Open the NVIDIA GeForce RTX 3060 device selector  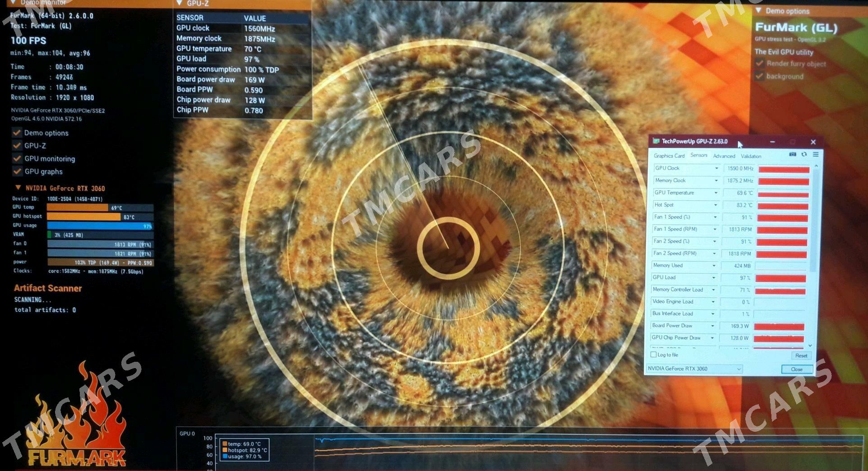(x=694, y=369)
